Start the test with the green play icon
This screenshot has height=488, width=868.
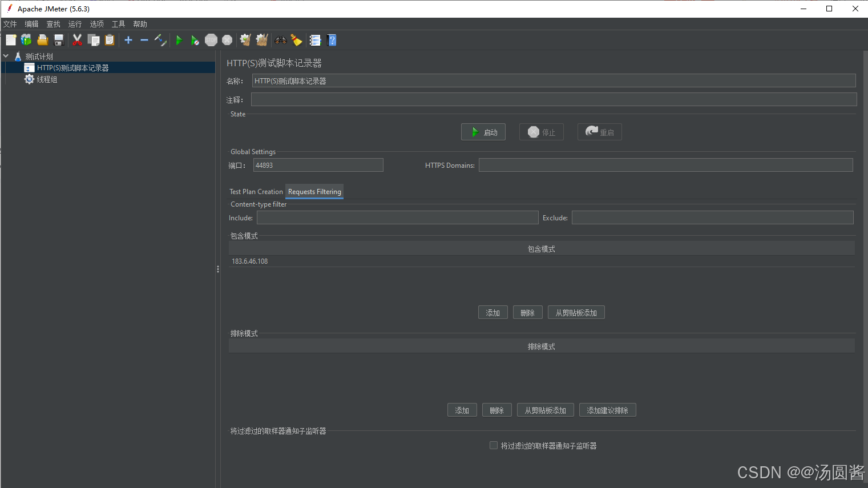(x=179, y=40)
